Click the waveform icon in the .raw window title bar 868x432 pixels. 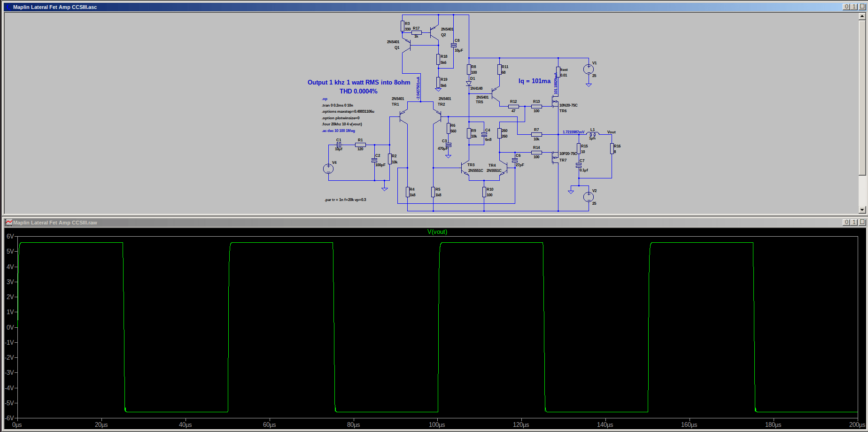click(8, 223)
